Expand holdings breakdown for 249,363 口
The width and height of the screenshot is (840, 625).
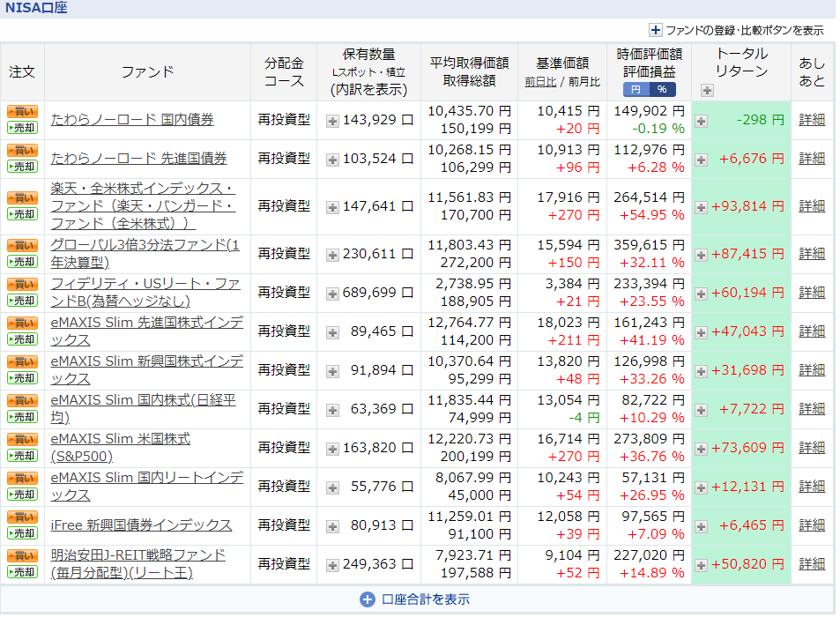(332, 565)
